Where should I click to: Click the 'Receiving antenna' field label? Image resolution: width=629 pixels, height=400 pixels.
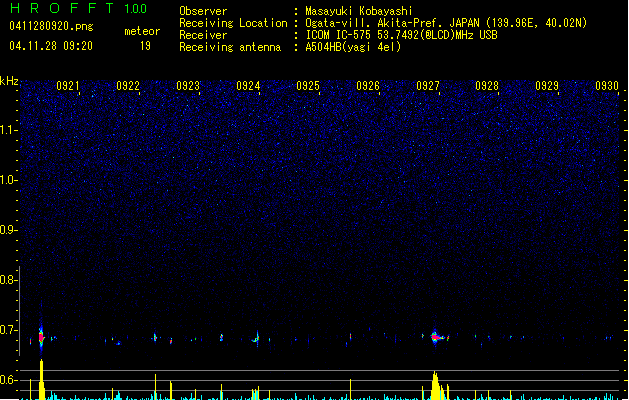pos(230,47)
